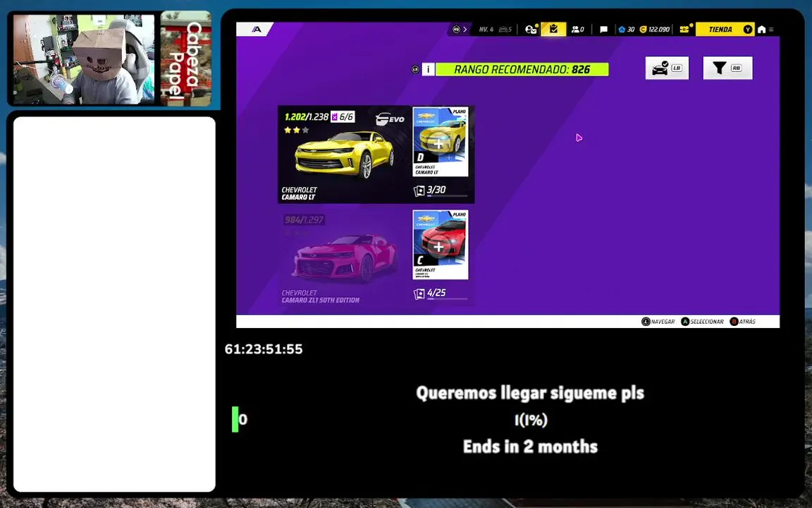Click the 6/6 upgrade indicator on Camaro LT
The image size is (812, 508).
pos(343,116)
